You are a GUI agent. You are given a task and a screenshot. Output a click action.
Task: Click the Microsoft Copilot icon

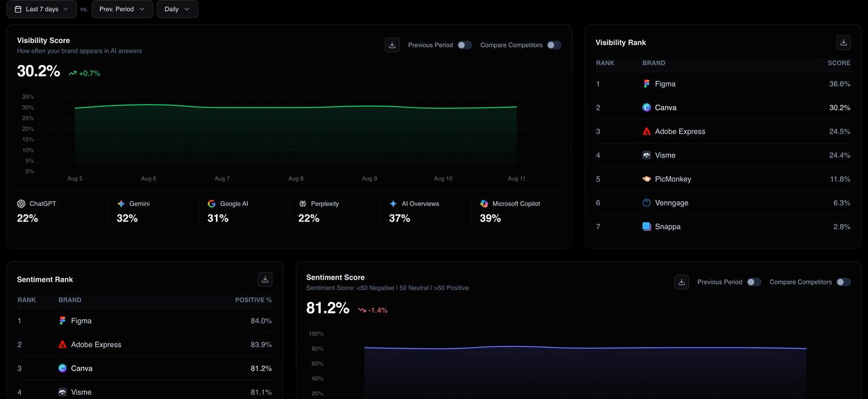484,204
